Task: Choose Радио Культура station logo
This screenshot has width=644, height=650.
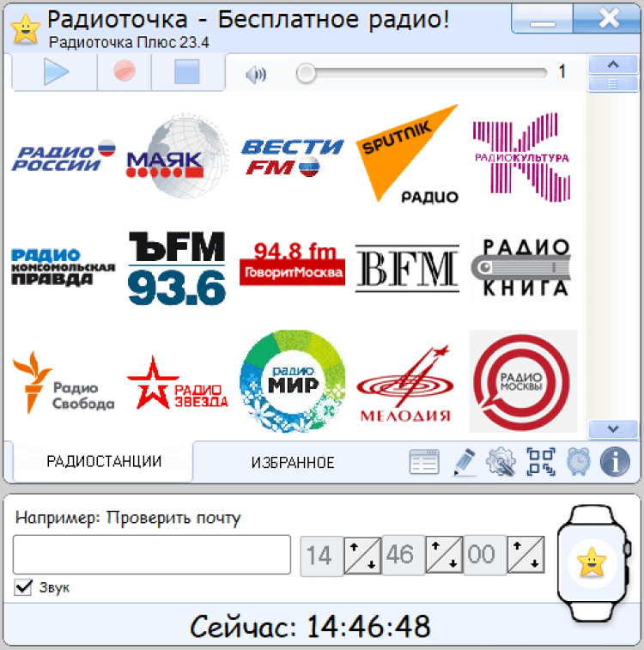Action: [522, 156]
